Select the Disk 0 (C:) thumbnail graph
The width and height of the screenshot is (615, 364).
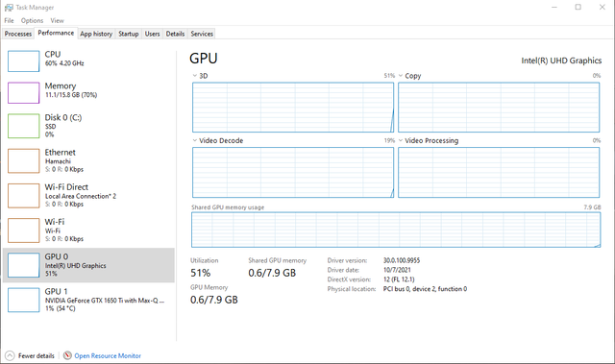coord(23,126)
